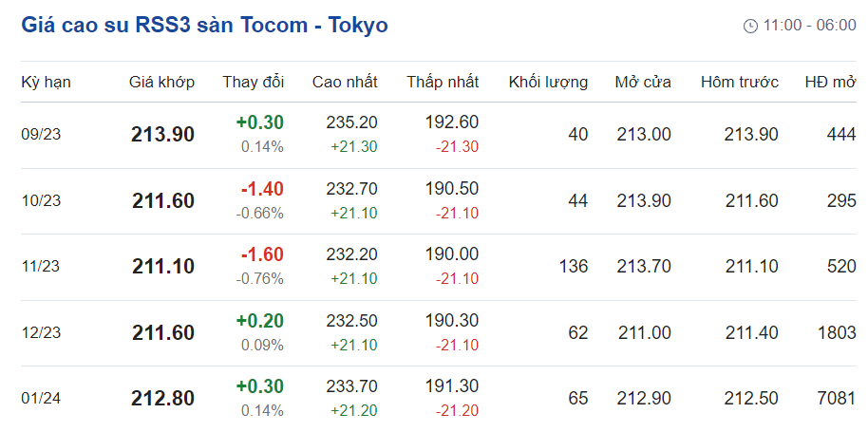Click the Hôm trước column header
This screenshot has width=868, height=432.
coord(740,82)
